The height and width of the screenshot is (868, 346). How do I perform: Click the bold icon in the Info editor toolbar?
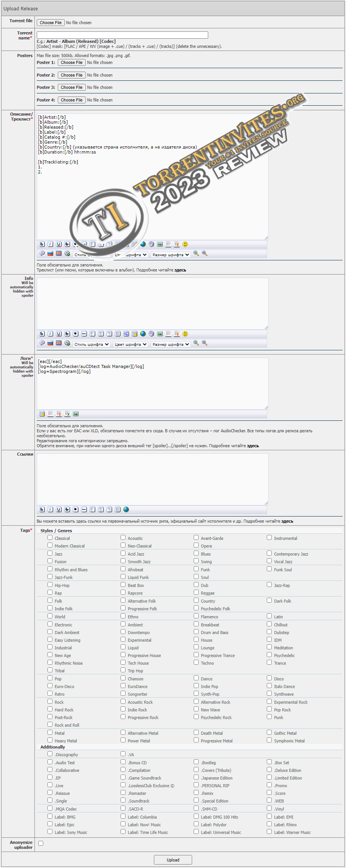(42, 334)
